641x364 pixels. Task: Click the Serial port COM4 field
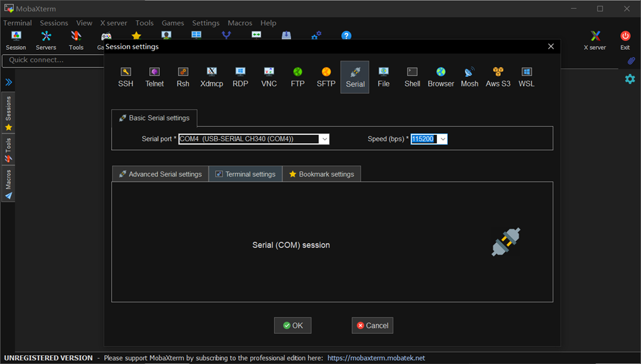tap(249, 139)
